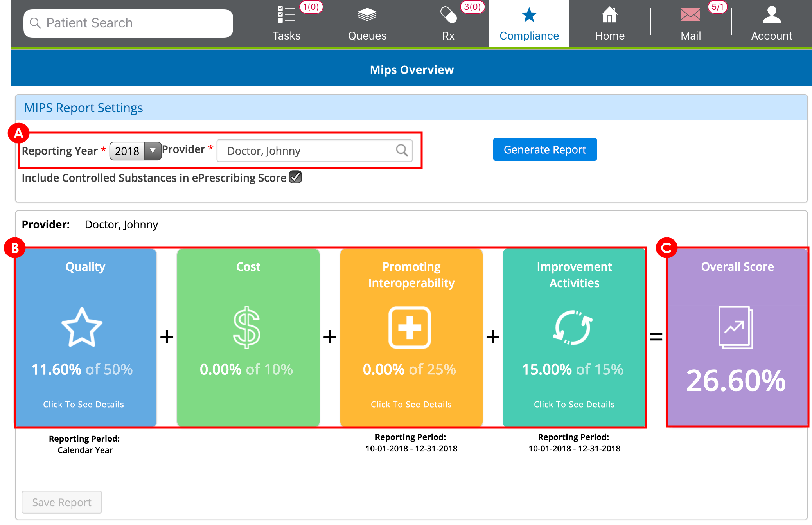Screen dimensions: 812x525
Task: Open Account using the person icon
Action: 771,14
